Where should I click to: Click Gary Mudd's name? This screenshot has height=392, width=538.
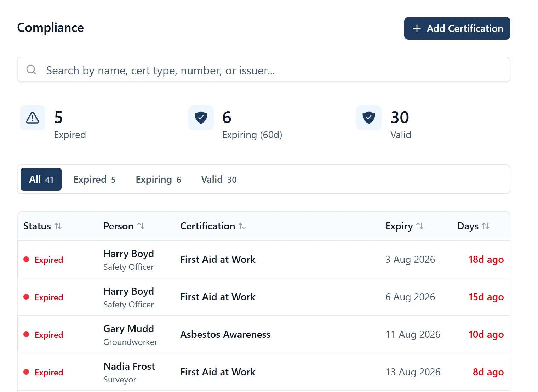click(129, 329)
